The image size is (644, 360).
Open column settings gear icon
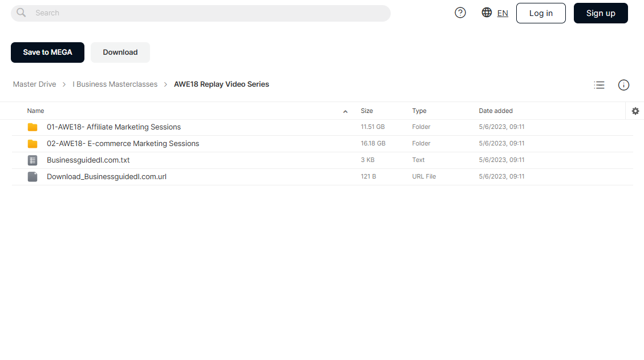click(635, 111)
